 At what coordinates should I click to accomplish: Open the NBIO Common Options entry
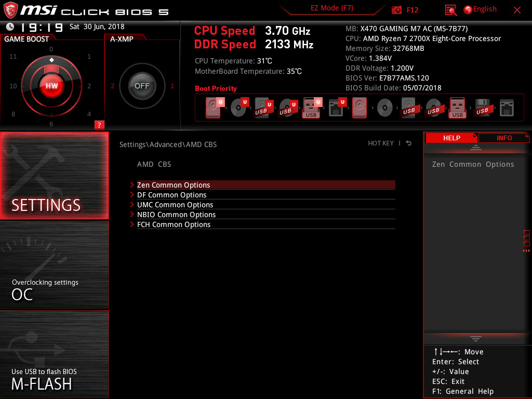[266, 215]
